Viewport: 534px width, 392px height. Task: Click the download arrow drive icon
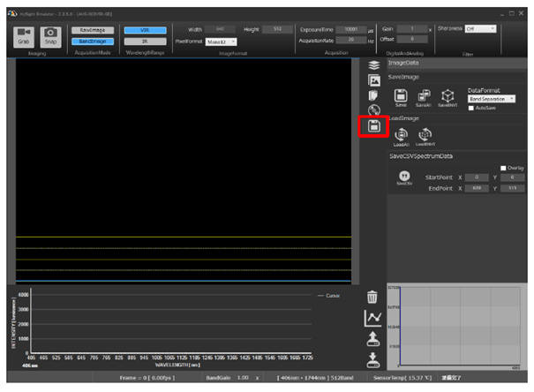[x=372, y=360]
